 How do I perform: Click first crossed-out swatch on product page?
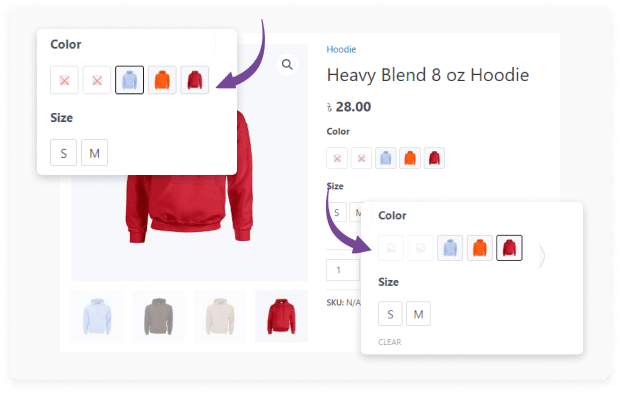(x=337, y=158)
